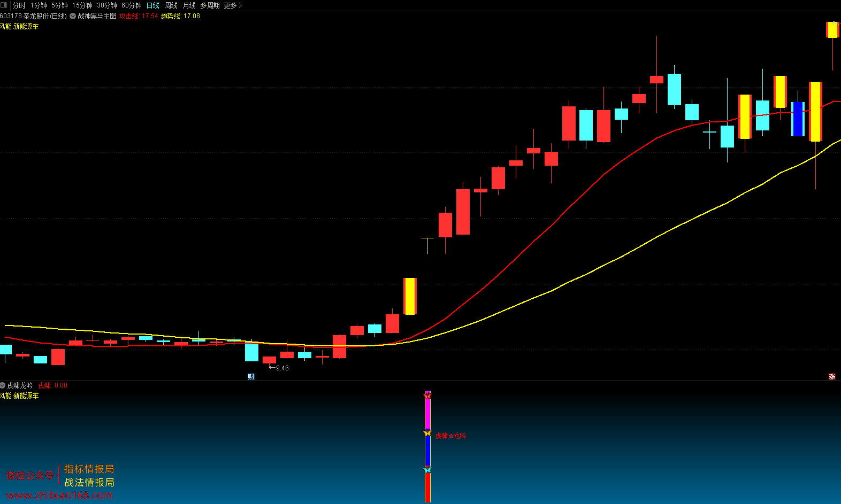Image resolution: width=841 pixels, height=504 pixels.
Task: Click the blue candlestick in the main chart
Action: tap(798, 119)
